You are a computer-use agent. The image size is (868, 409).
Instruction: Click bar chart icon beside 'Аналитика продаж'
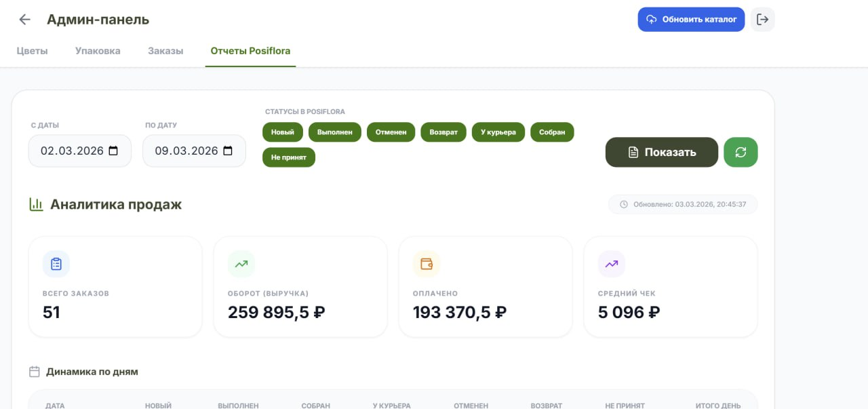[36, 204]
